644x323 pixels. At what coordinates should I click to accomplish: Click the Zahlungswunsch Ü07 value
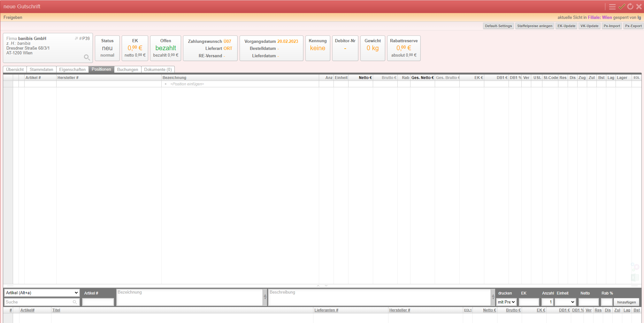[x=227, y=41]
